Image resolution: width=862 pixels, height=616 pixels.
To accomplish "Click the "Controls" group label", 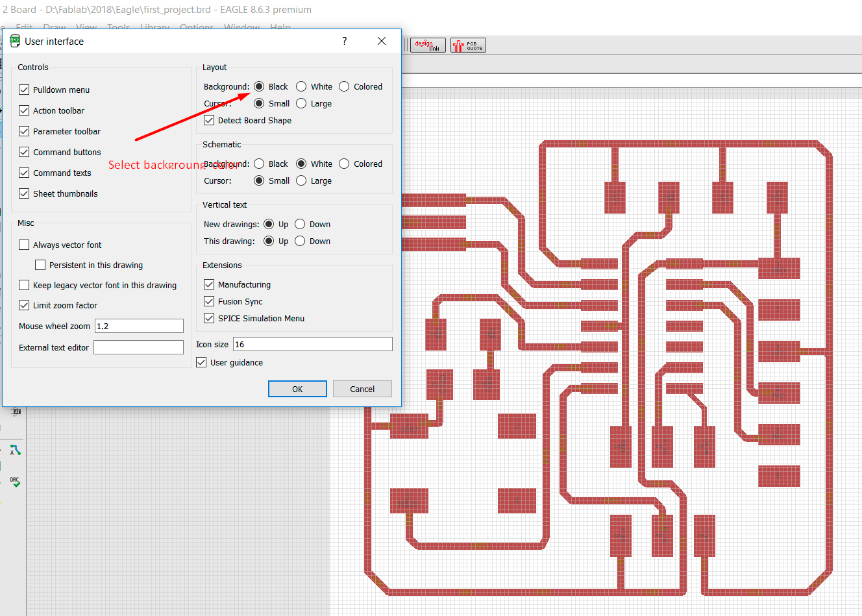I will click(33, 67).
